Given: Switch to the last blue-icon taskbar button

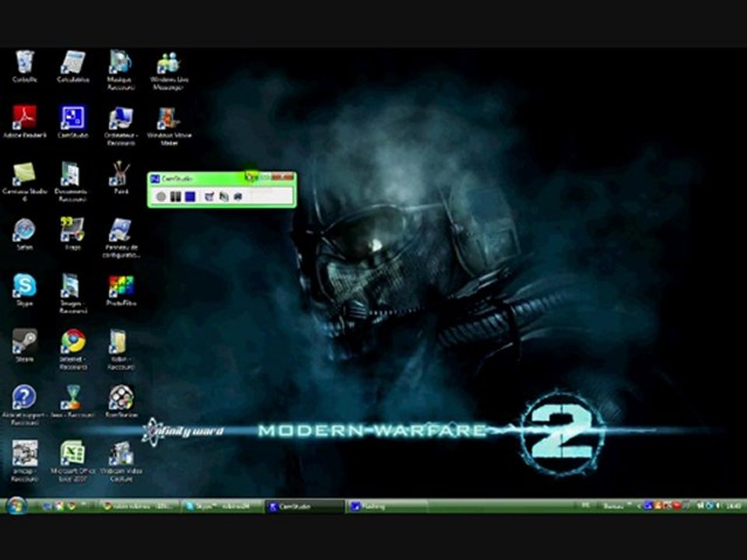Looking at the screenshot, I should [x=387, y=506].
